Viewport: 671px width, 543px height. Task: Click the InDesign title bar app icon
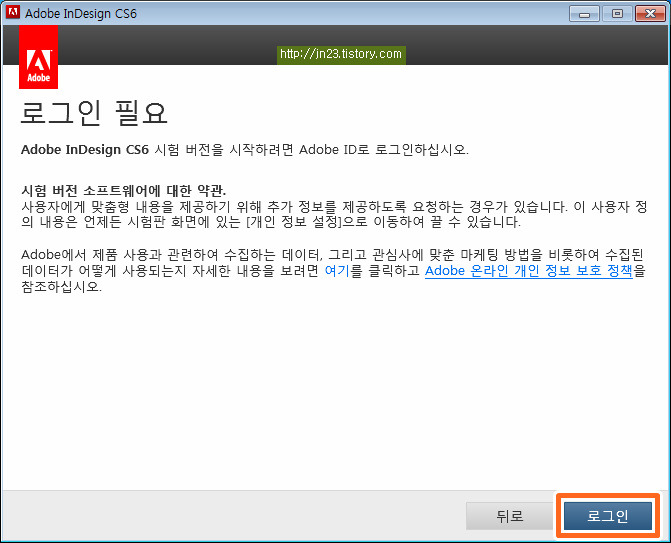point(13,12)
